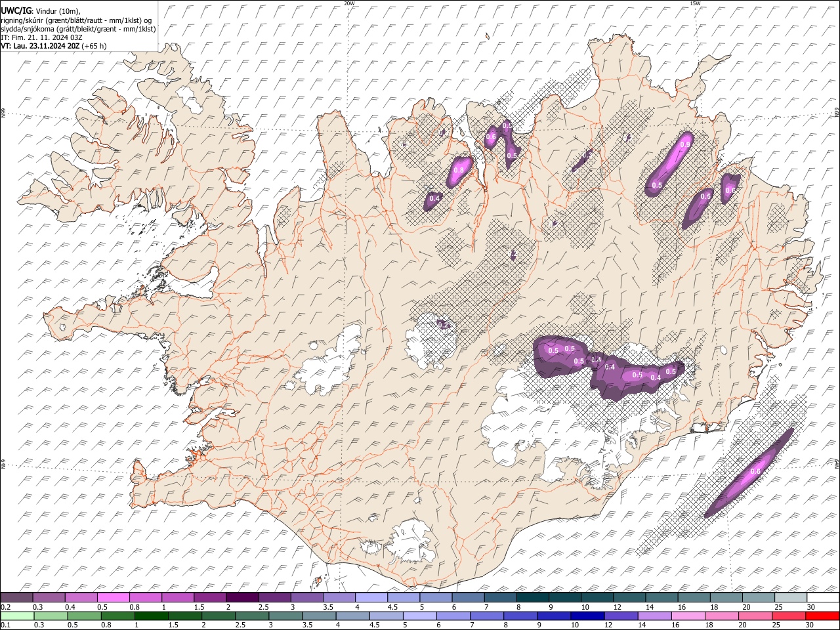Click the navy blue 10 swatch, lower legend
Viewport: 840px width, 630px height.
click(x=587, y=616)
